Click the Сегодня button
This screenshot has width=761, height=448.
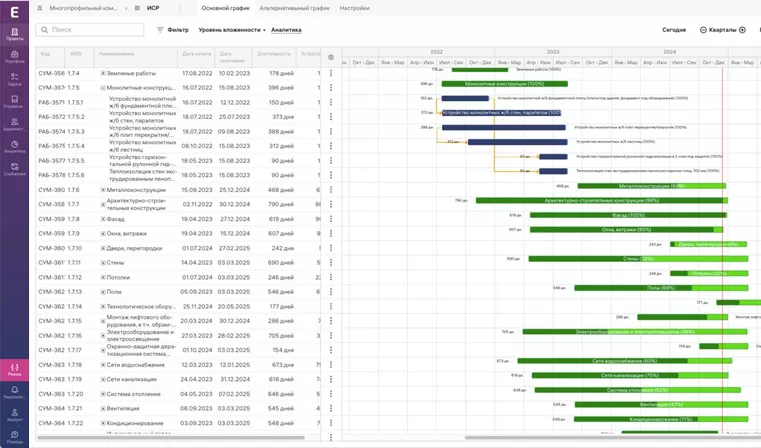674,30
